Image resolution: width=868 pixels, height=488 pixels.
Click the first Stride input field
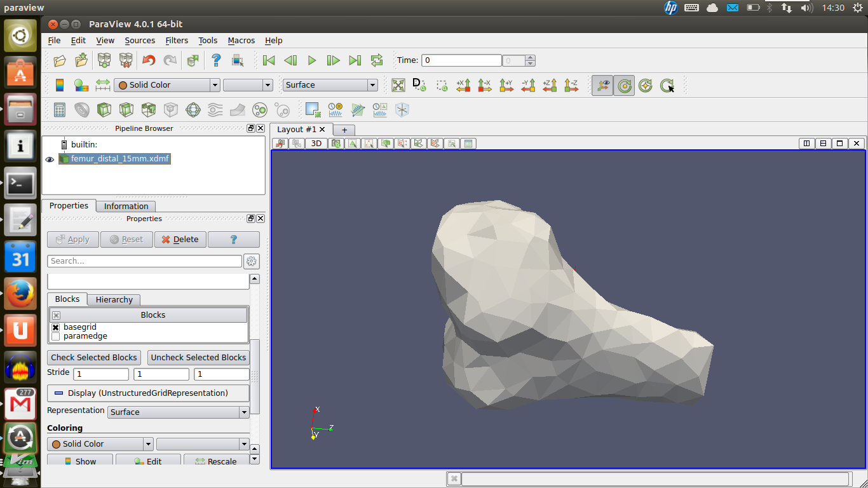pyautogui.click(x=101, y=374)
